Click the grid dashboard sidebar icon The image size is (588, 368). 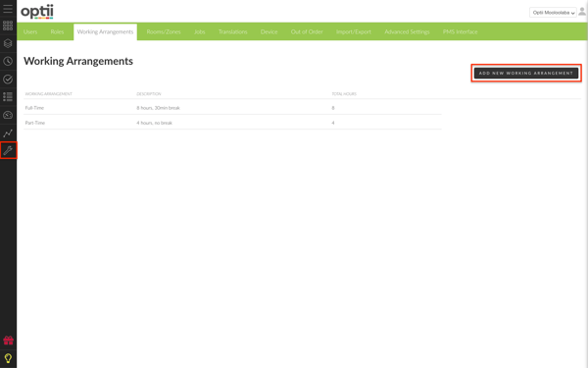point(8,26)
